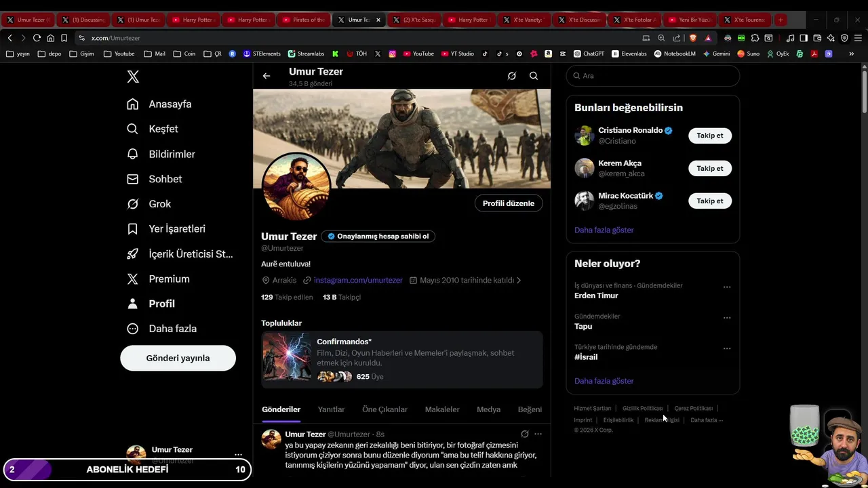The width and height of the screenshot is (868, 488).
Task: Select Profil in the sidebar
Action: (x=151, y=304)
